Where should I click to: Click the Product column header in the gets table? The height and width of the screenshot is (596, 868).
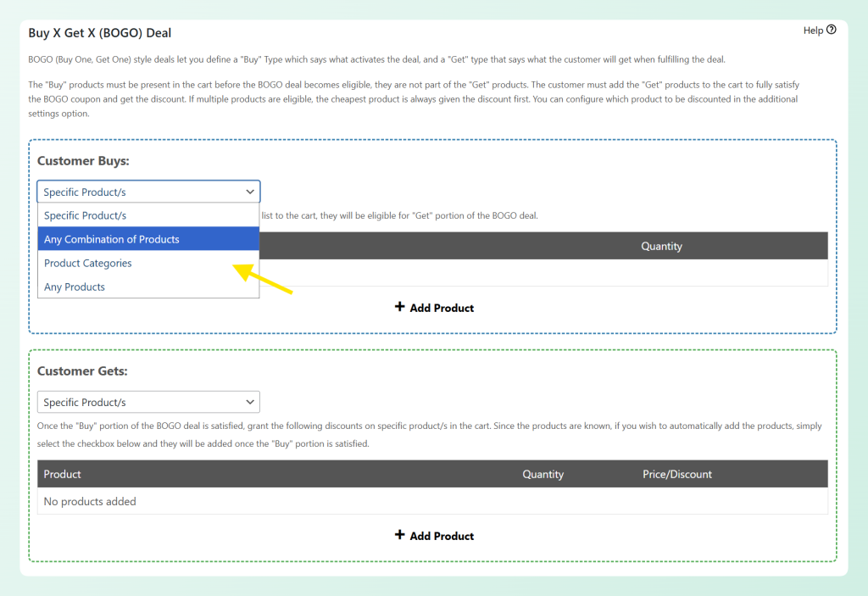(x=62, y=474)
